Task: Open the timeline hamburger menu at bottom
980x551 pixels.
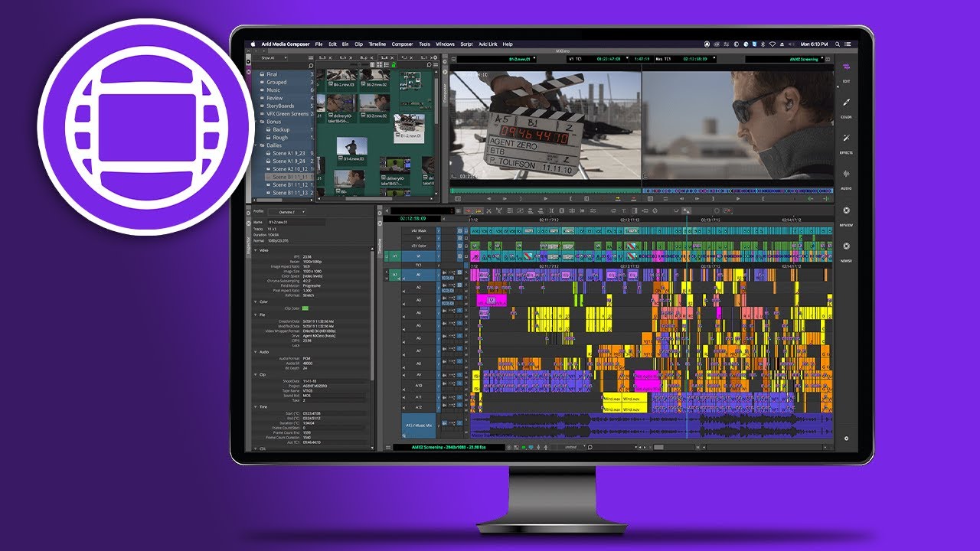Action: (x=388, y=447)
